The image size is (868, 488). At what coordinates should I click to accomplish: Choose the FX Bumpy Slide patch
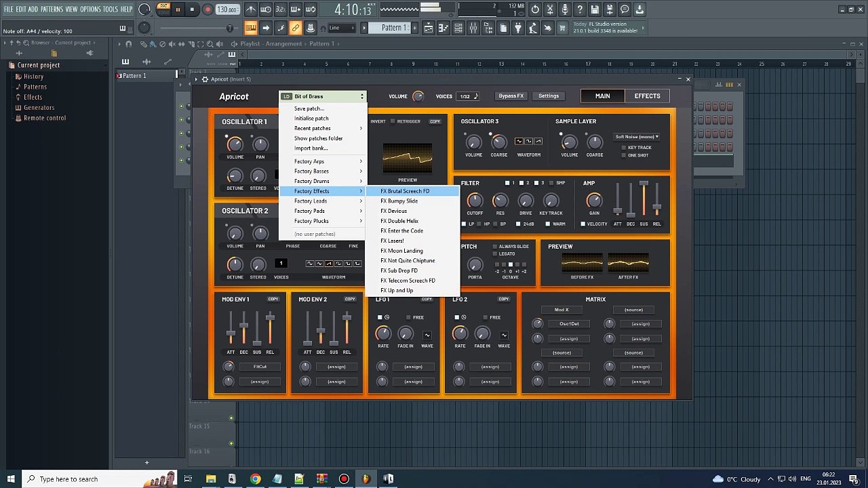412,201
